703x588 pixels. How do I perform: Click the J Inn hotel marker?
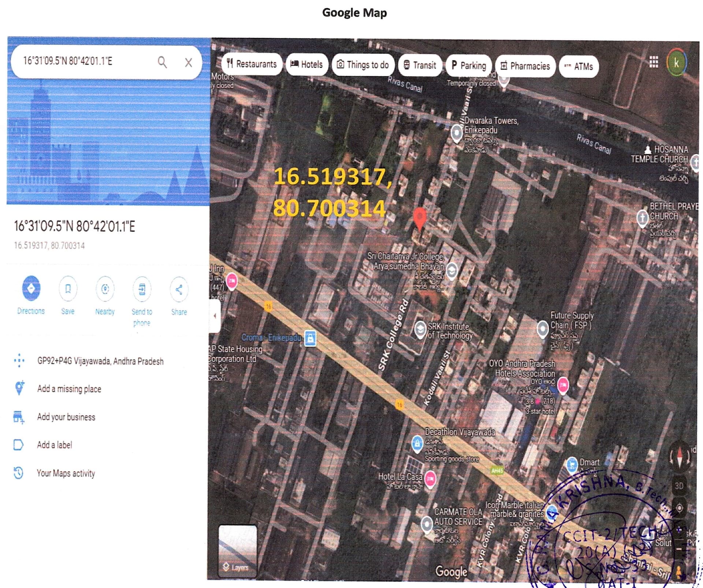tap(232, 281)
